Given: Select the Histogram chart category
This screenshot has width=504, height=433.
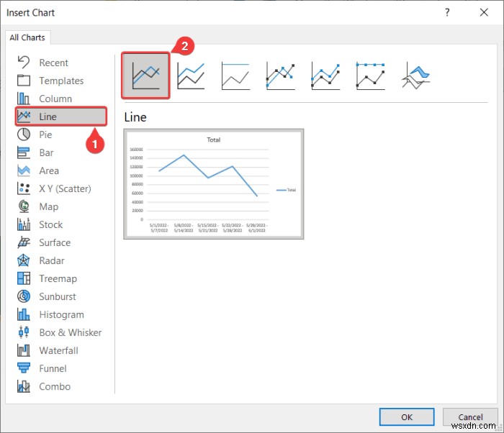Looking at the screenshot, I should tap(60, 314).
